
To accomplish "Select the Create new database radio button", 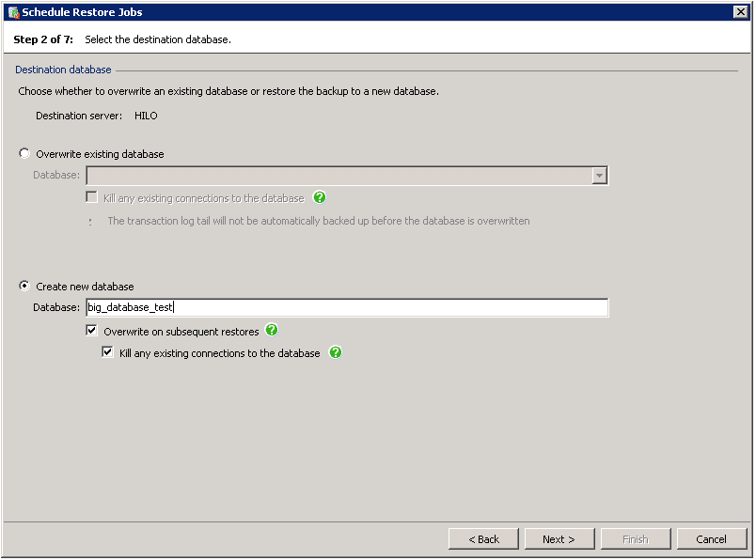I will coord(24,286).
